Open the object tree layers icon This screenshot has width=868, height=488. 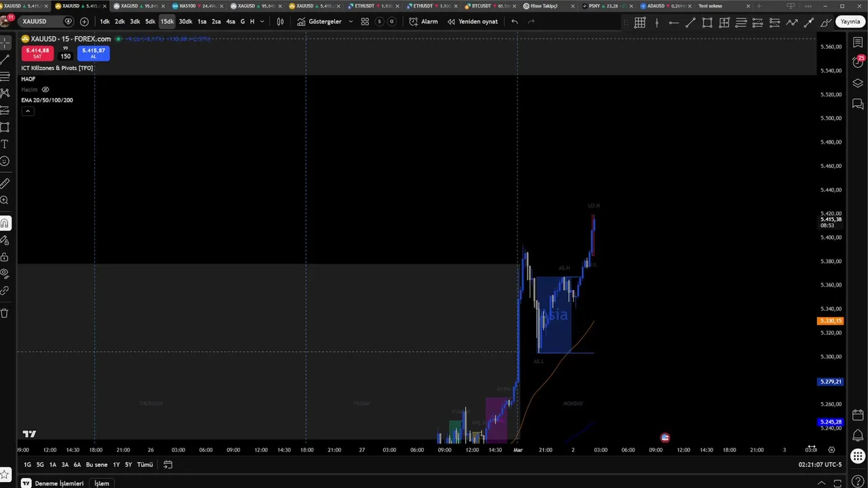(x=858, y=83)
